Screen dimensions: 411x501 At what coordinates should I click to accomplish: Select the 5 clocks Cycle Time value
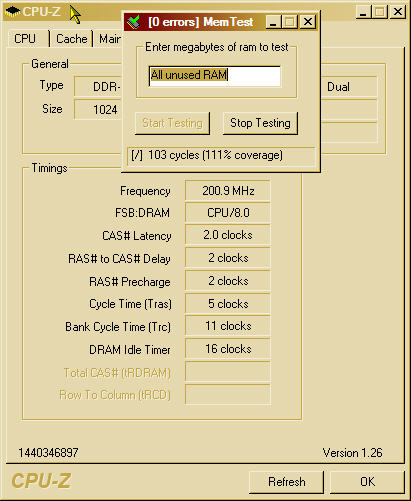click(x=228, y=304)
